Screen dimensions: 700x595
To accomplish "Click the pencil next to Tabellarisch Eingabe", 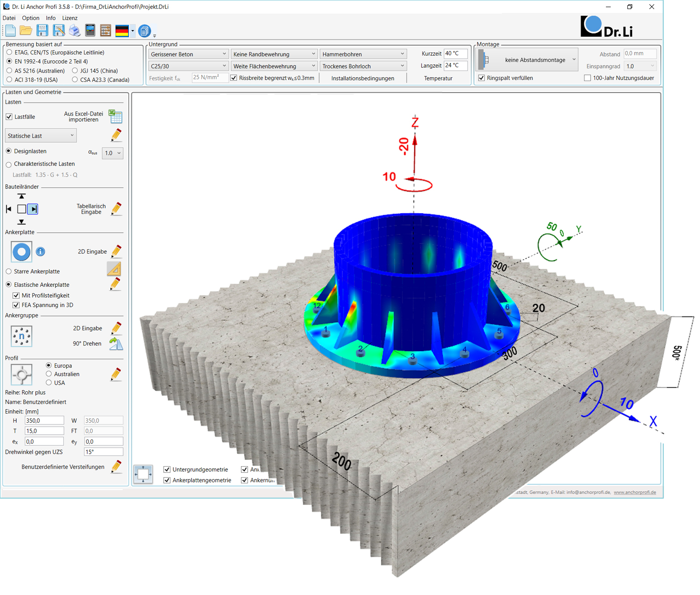I will pyautogui.click(x=117, y=209).
